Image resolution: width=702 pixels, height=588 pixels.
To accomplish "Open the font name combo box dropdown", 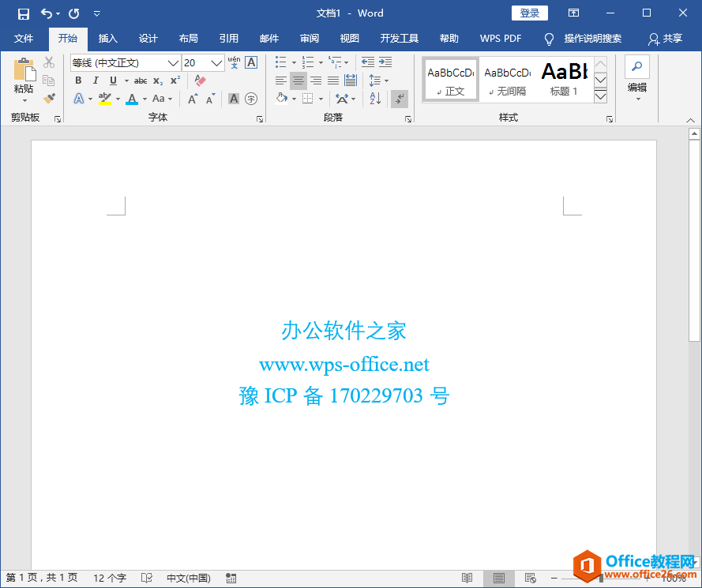I will pyautogui.click(x=173, y=63).
